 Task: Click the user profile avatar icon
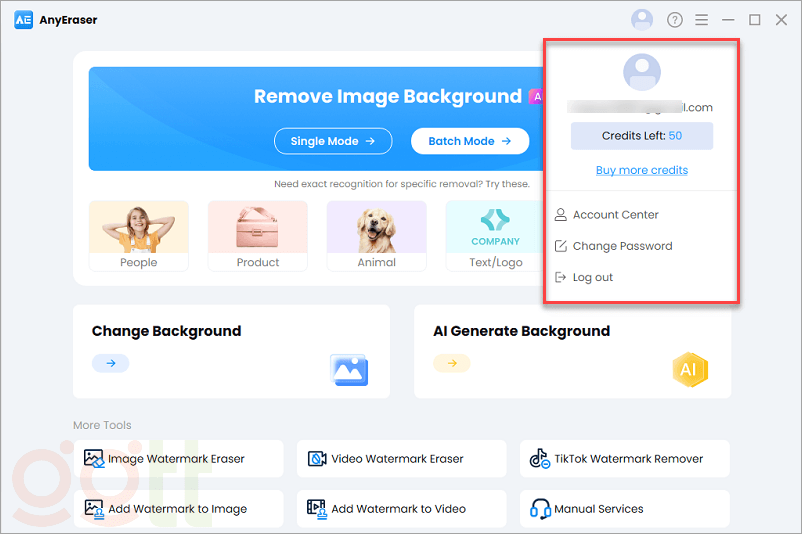[x=642, y=20]
